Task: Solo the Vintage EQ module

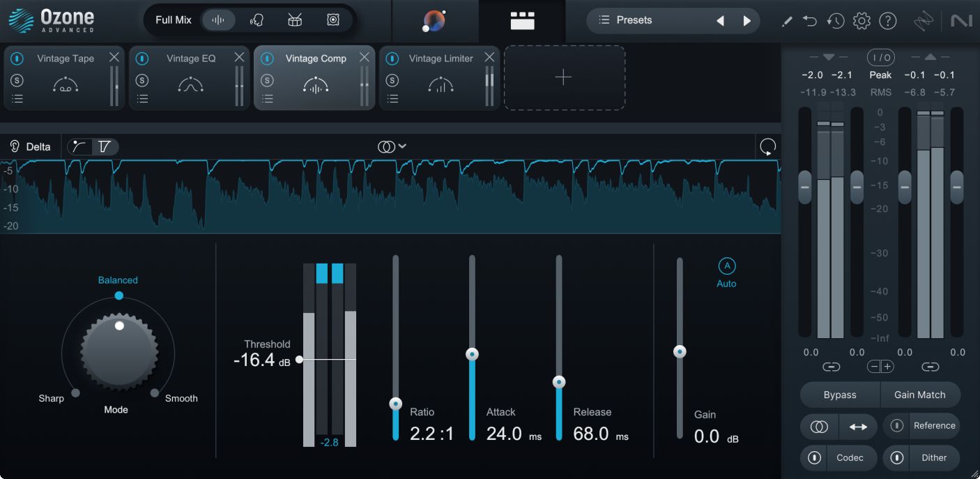Action: click(142, 81)
